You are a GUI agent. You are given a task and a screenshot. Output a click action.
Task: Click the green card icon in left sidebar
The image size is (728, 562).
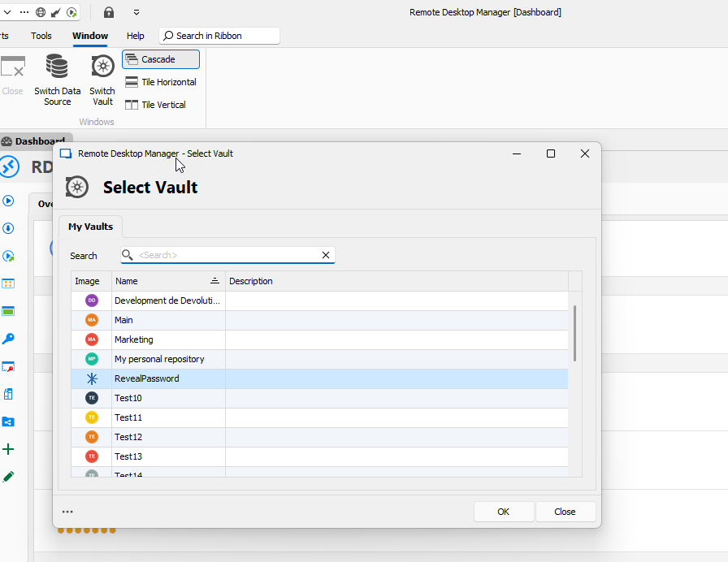click(x=8, y=311)
